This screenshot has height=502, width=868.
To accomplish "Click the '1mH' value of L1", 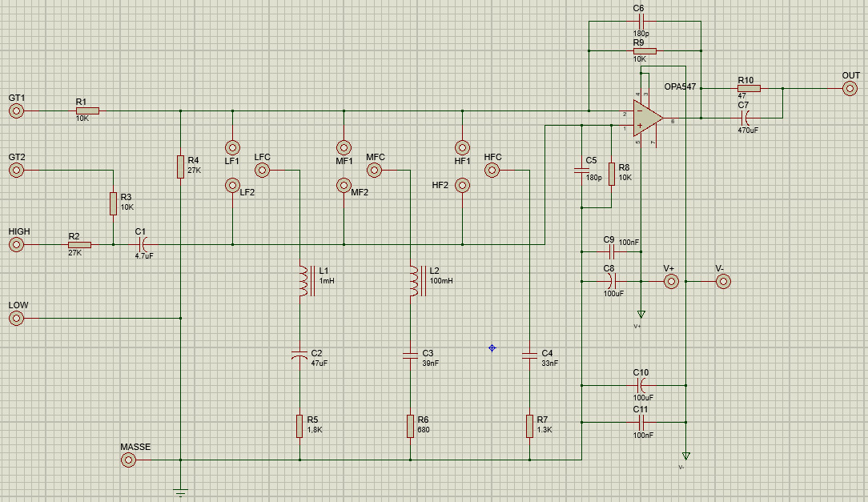I will [x=327, y=280].
